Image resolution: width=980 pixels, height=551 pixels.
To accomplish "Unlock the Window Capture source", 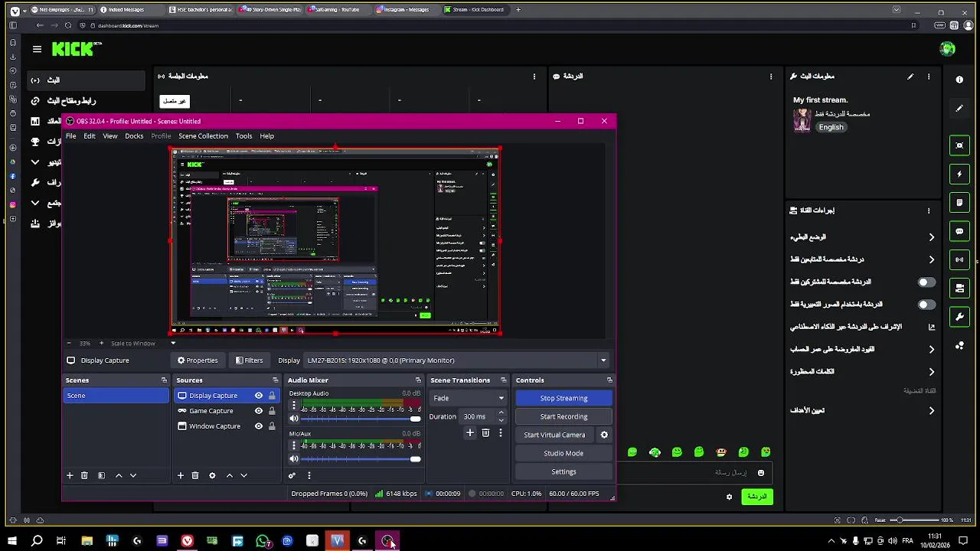I will click(272, 426).
